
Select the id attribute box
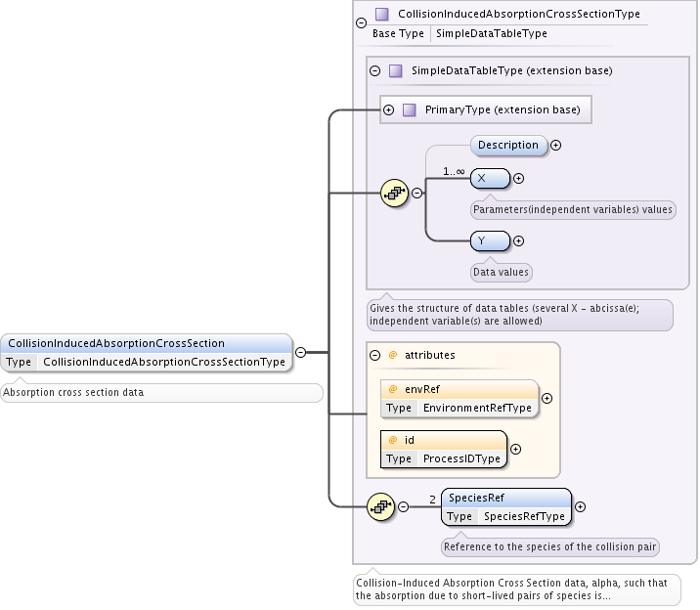[444, 450]
